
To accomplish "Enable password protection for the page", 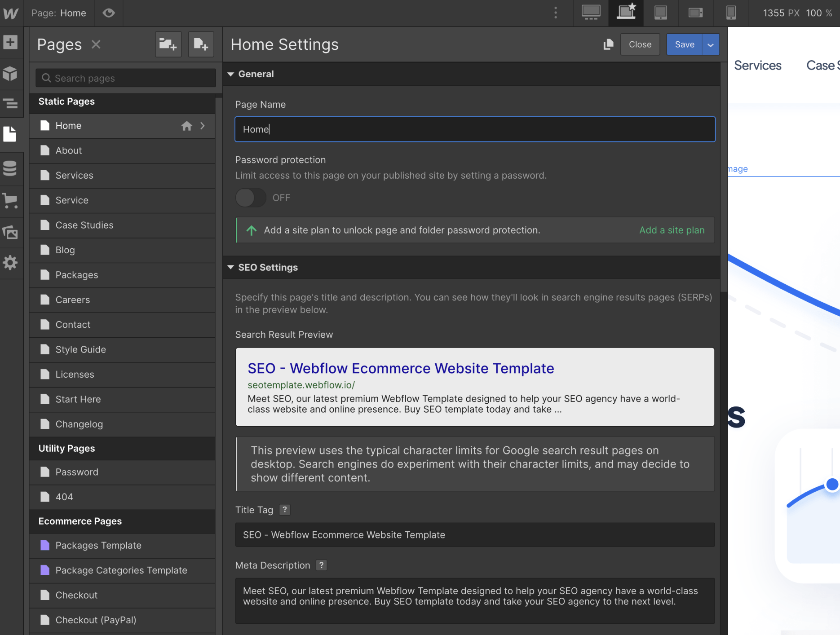I will (250, 198).
